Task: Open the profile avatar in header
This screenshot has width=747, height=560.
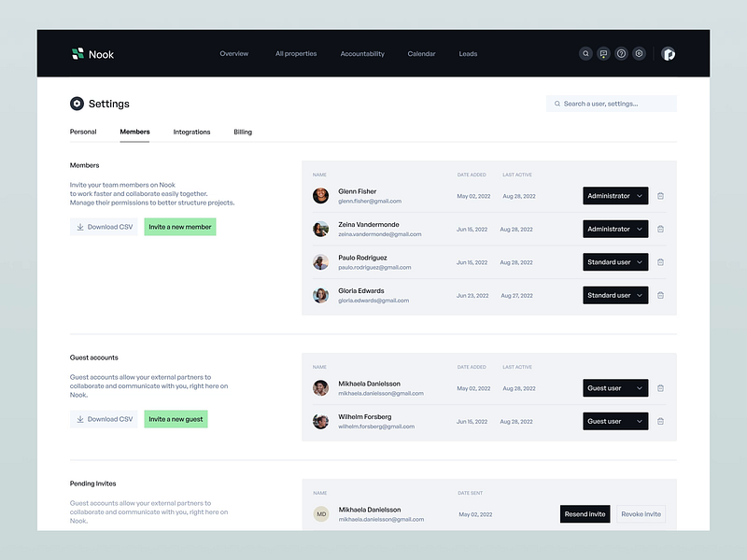Action: click(668, 54)
